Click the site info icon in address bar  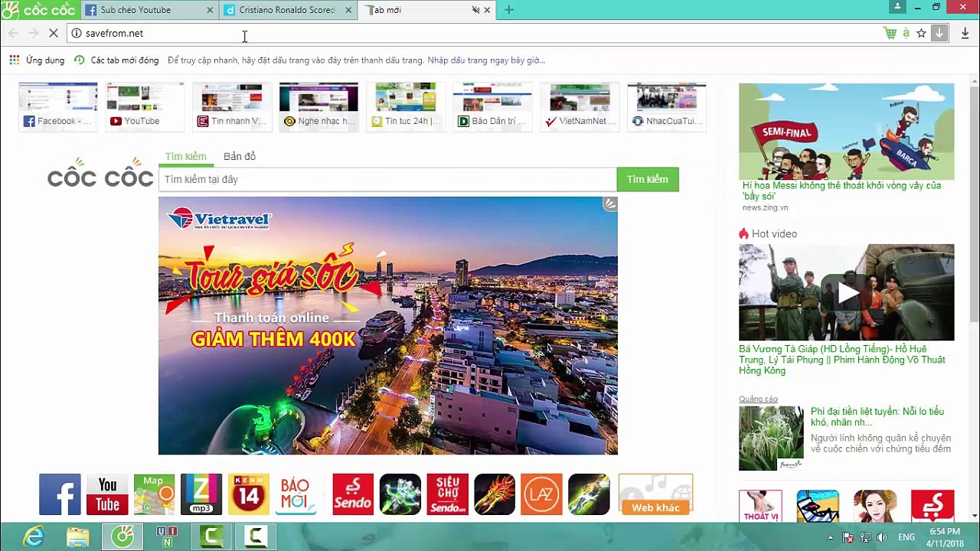(x=77, y=33)
